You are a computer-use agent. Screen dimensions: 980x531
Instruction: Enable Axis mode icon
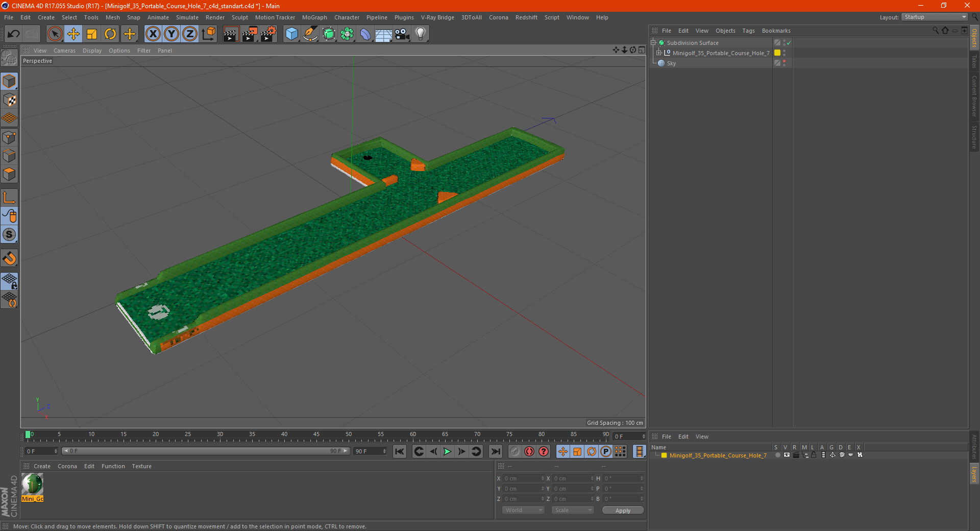[x=9, y=198]
